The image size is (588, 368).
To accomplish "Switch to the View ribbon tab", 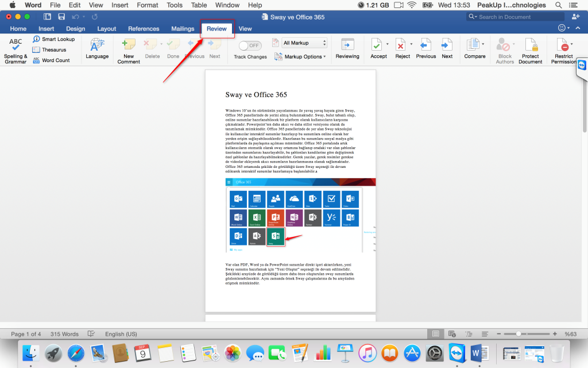I will [245, 29].
